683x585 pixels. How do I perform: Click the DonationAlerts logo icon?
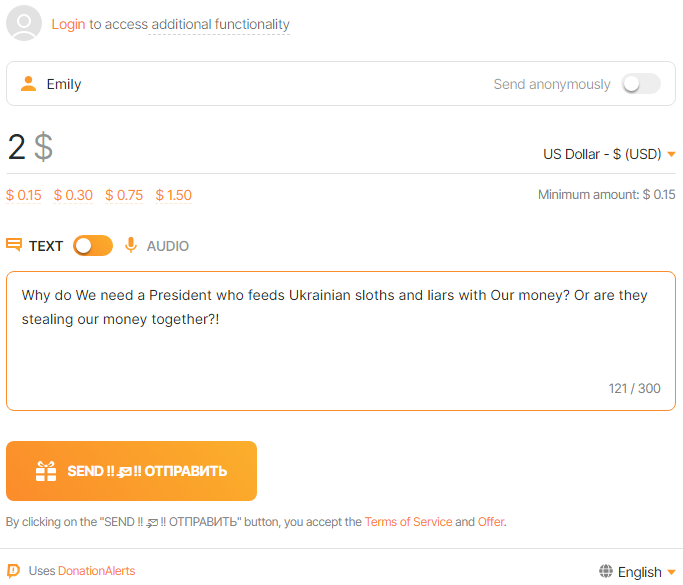click(x=13, y=571)
